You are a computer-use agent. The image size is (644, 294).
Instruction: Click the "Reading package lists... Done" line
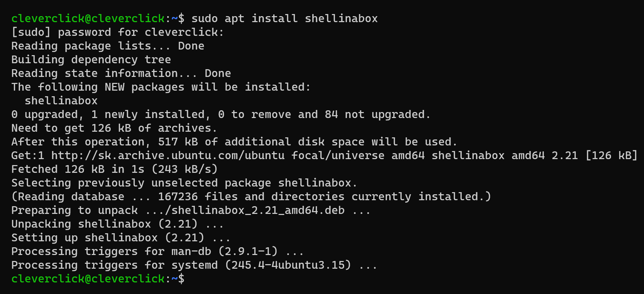pyautogui.click(x=107, y=46)
